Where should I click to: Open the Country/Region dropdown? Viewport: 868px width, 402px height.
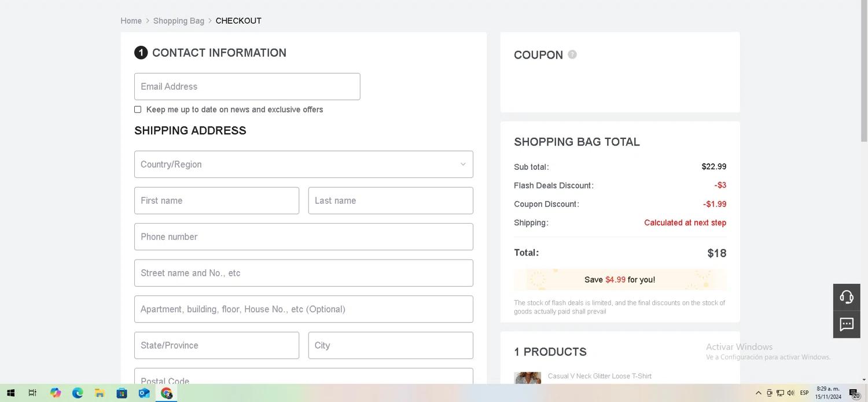[303, 165]
